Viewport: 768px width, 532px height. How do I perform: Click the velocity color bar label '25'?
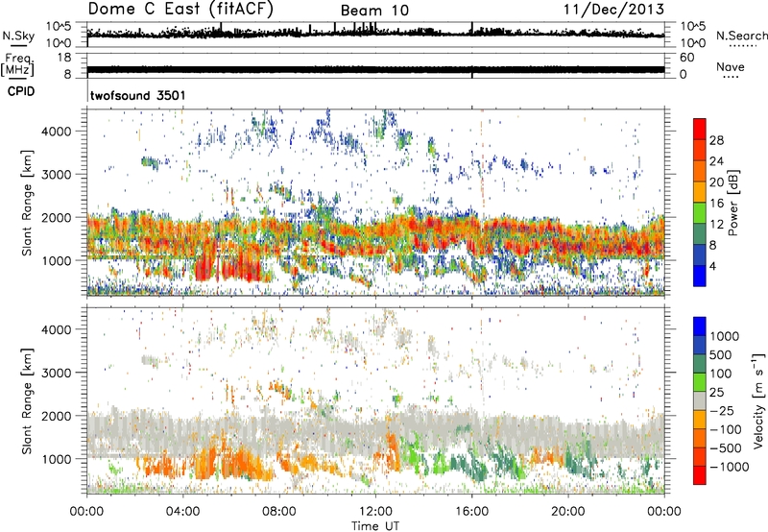click(x=716, y=393)
